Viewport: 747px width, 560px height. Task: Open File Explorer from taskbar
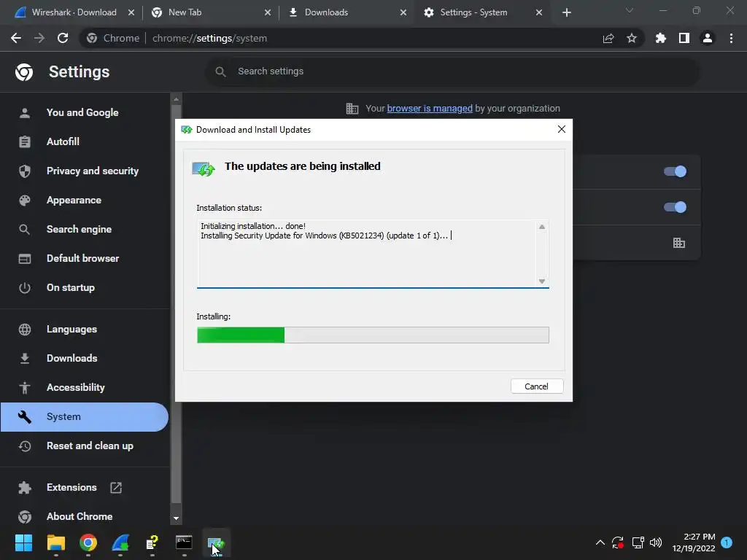click(55, 542)
